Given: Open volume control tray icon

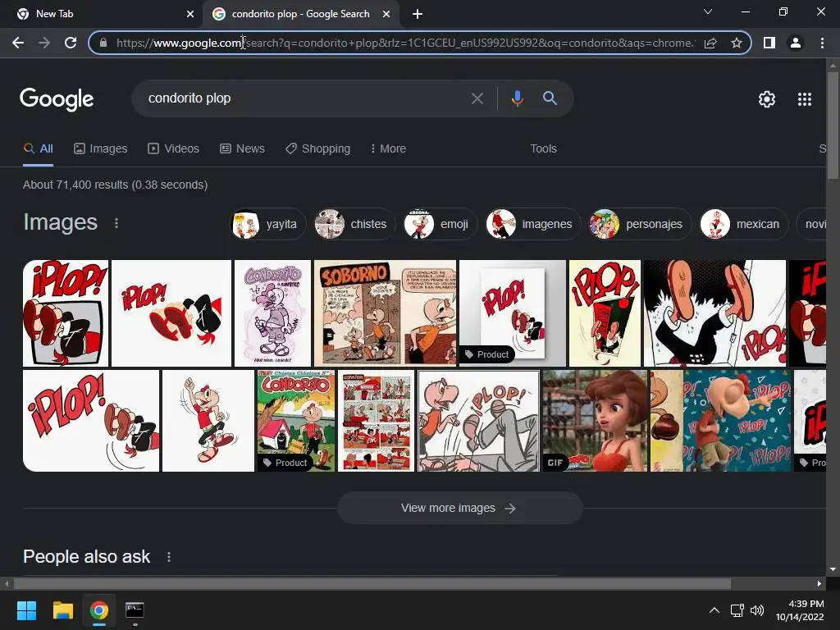Looking at the screenshot, I should [757, 610].
